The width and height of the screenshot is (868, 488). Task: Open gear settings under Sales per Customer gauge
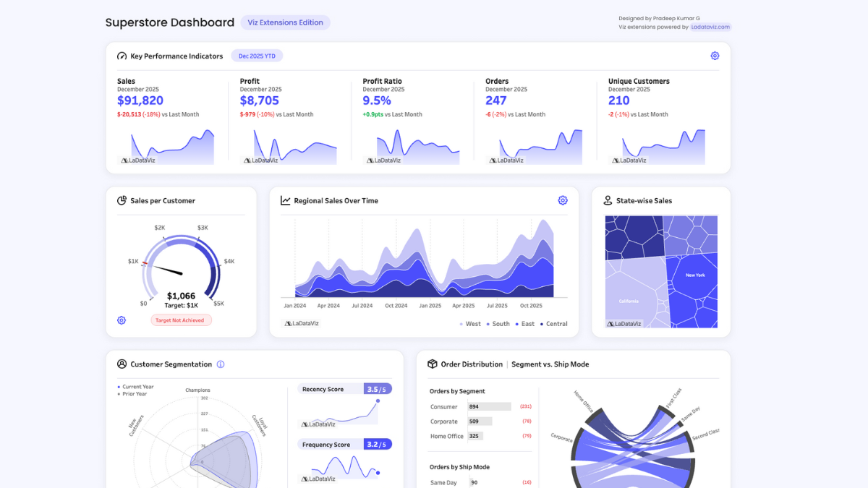[122, 320]
